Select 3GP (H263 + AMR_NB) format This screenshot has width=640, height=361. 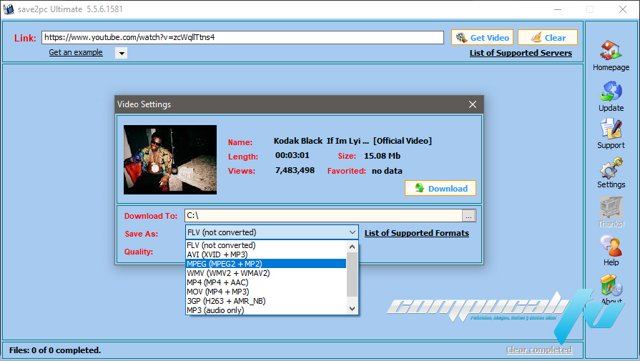tap(266, 301)
